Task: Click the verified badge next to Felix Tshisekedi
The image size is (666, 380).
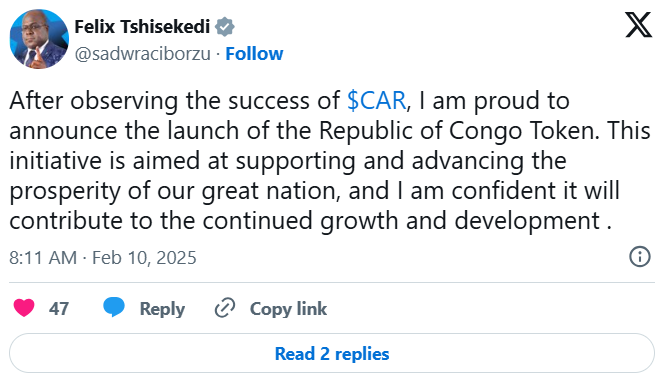Action: [x=224, y=27]
